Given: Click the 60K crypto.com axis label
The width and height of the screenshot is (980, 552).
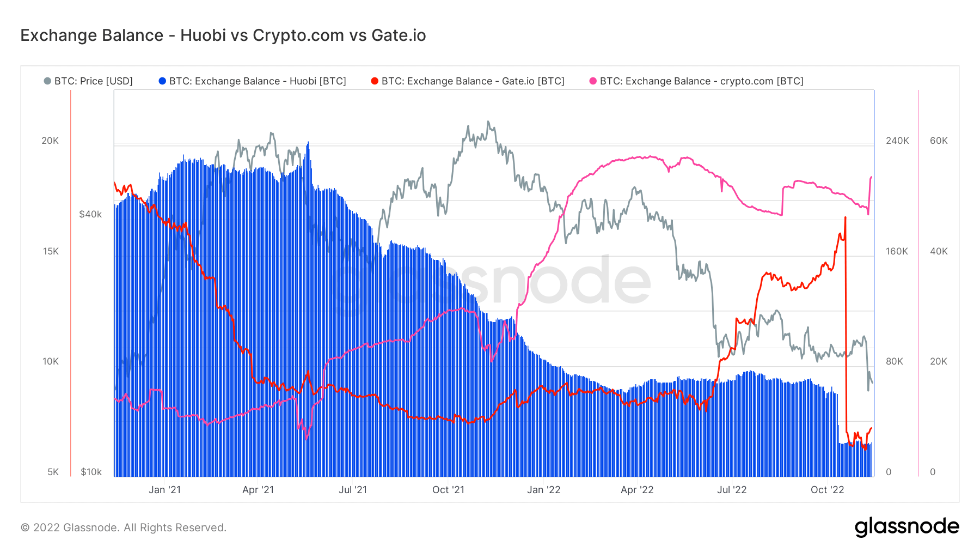Looking at the screenshot, I should 939,141.
